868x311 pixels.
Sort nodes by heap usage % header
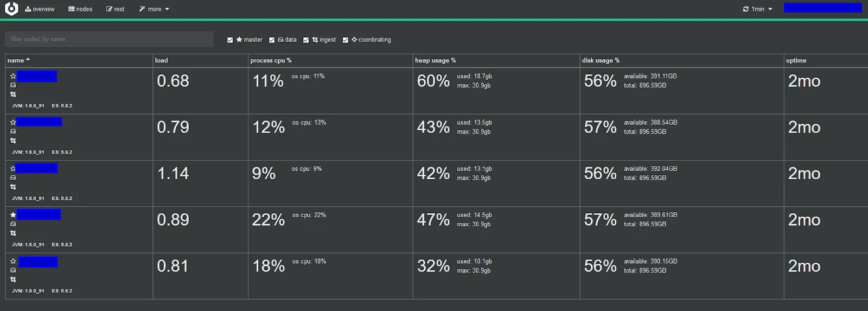(435, 61)
